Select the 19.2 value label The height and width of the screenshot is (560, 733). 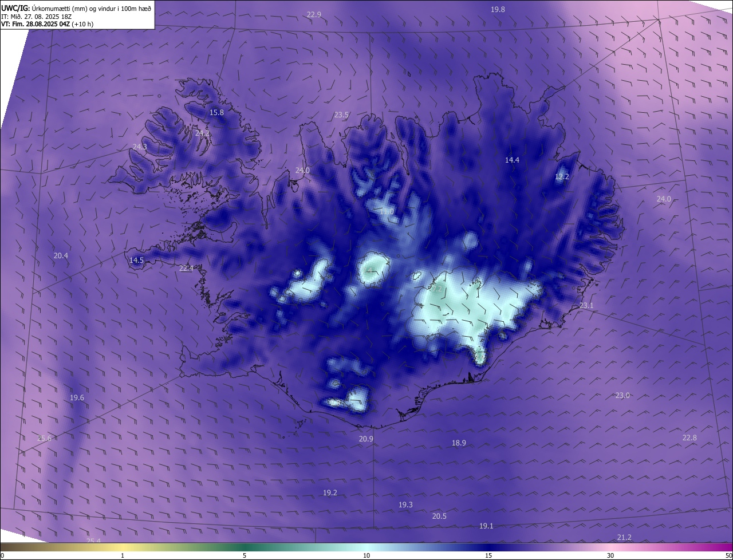pyautogui.click(x=330, y=492)
